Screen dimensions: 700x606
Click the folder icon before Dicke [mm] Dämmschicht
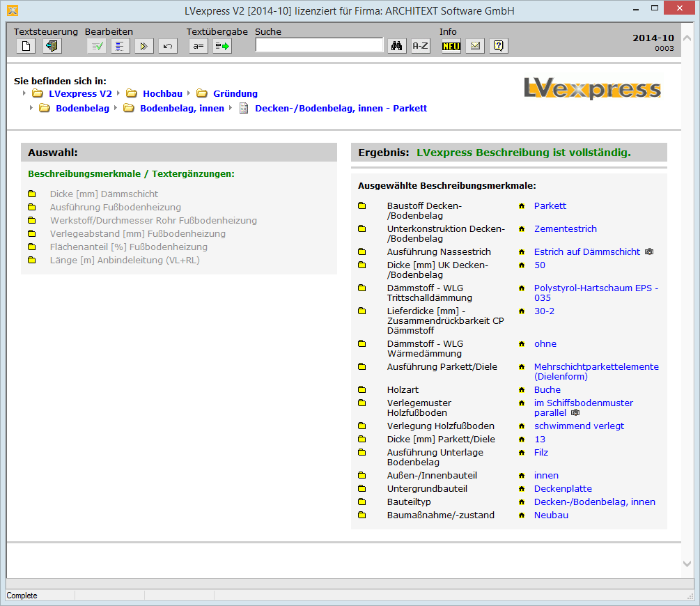32,194
